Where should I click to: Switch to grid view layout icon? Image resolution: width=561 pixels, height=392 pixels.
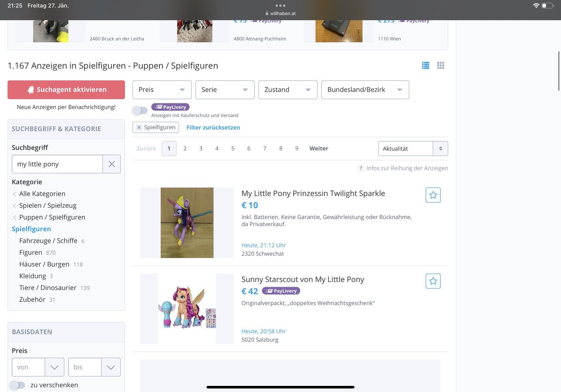pyautogui.click(x=440, y=66)
